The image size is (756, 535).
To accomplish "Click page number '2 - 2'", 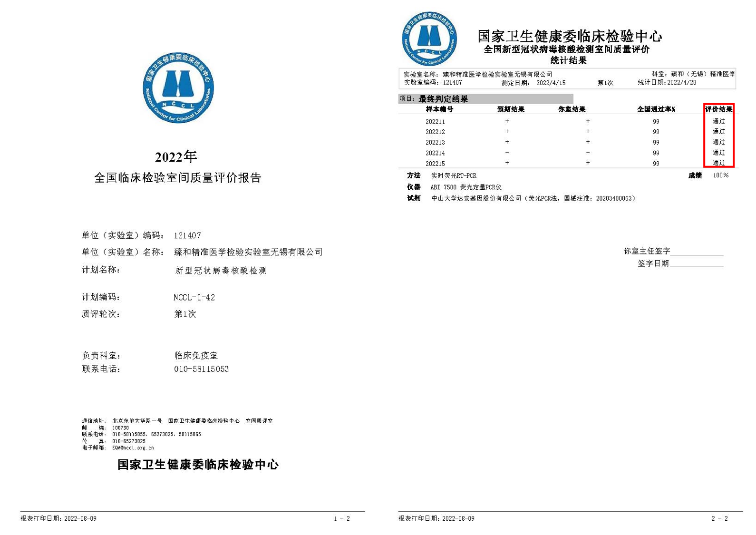I will pos(719,518).
